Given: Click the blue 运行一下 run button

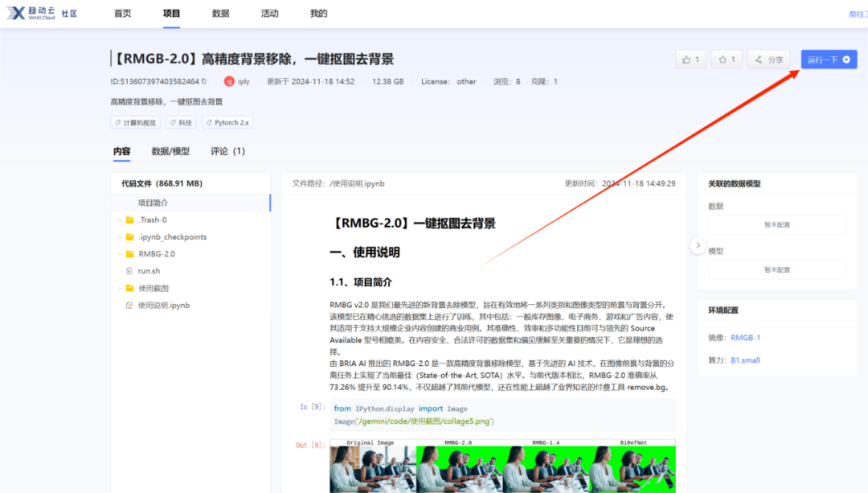Looking at the screenshot, I should (829, 60).
